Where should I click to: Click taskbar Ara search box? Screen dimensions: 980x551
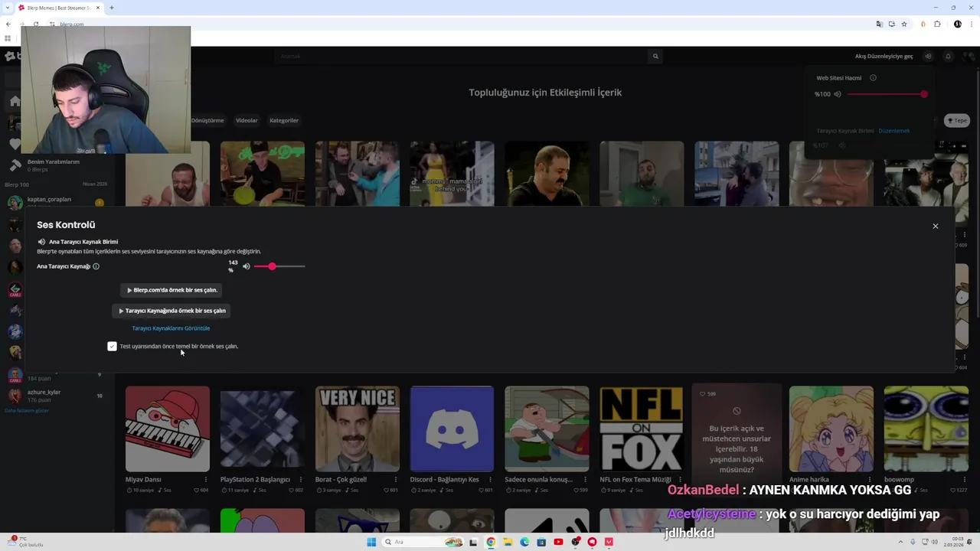tap(421, 542)
